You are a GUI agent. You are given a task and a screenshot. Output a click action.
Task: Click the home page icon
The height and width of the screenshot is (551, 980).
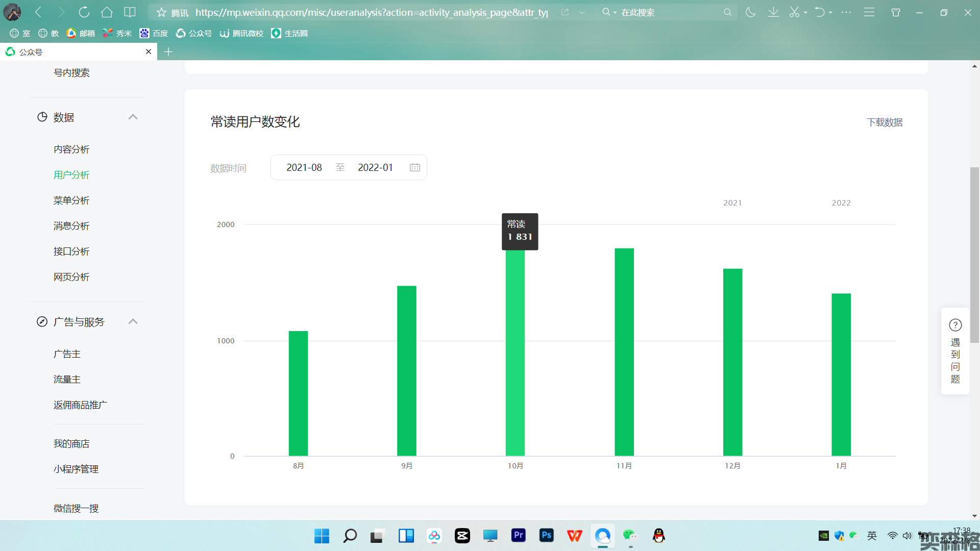(107, 12)
